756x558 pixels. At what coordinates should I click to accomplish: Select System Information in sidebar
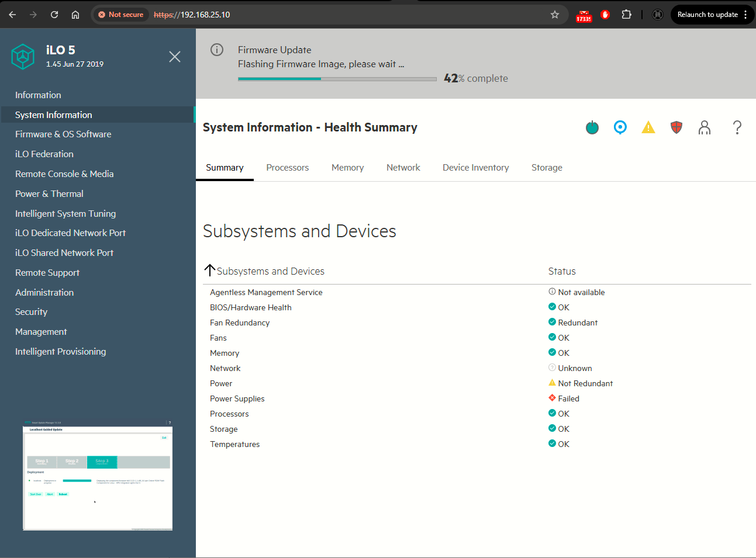click(x=97, y=115)
